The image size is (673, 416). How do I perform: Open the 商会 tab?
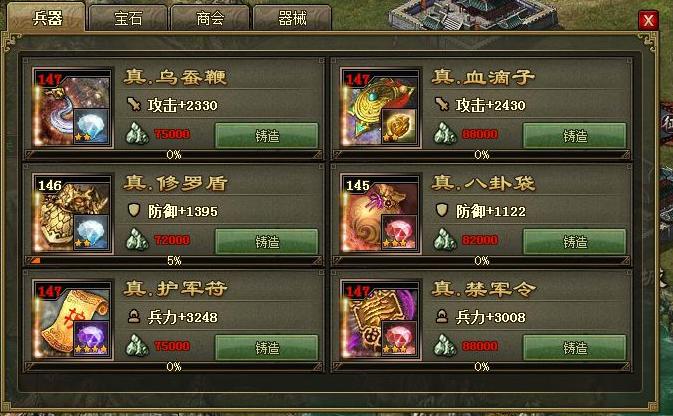[210, 18]
